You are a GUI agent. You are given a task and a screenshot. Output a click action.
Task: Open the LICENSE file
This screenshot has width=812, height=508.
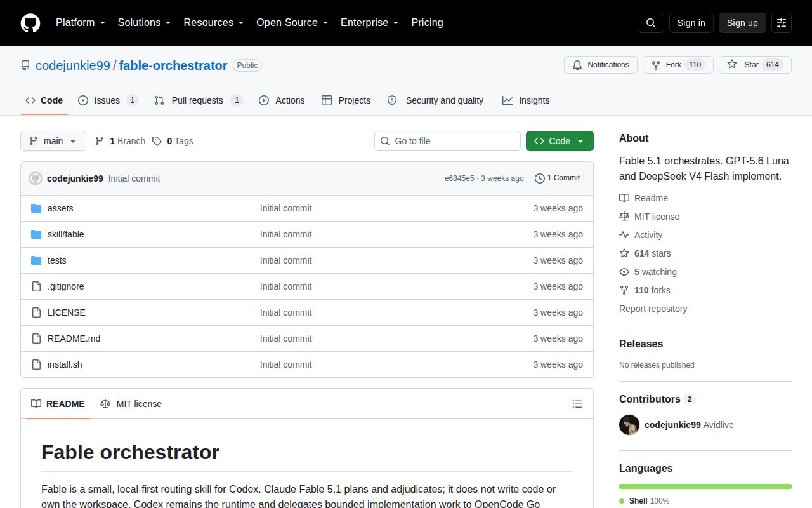67,312
